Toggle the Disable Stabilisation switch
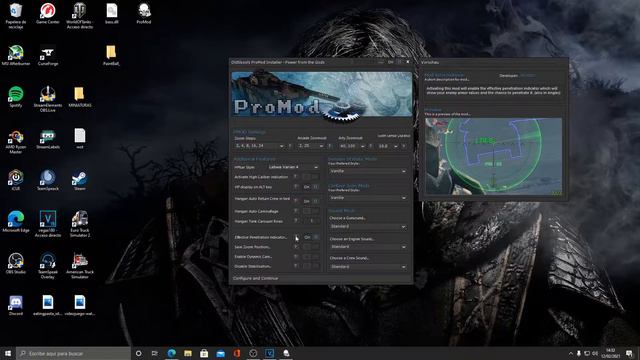The height and width of the screenshot is (360, 640). (311, 266)
